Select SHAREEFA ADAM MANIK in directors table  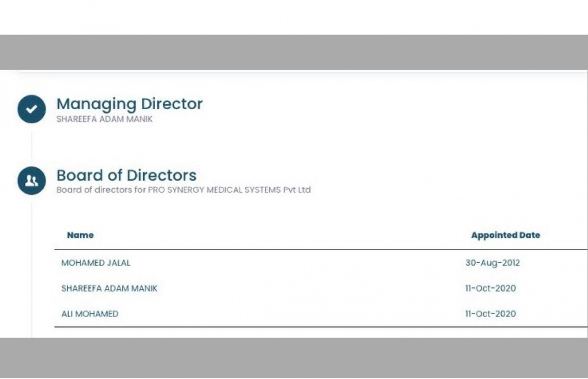[109, 289]
